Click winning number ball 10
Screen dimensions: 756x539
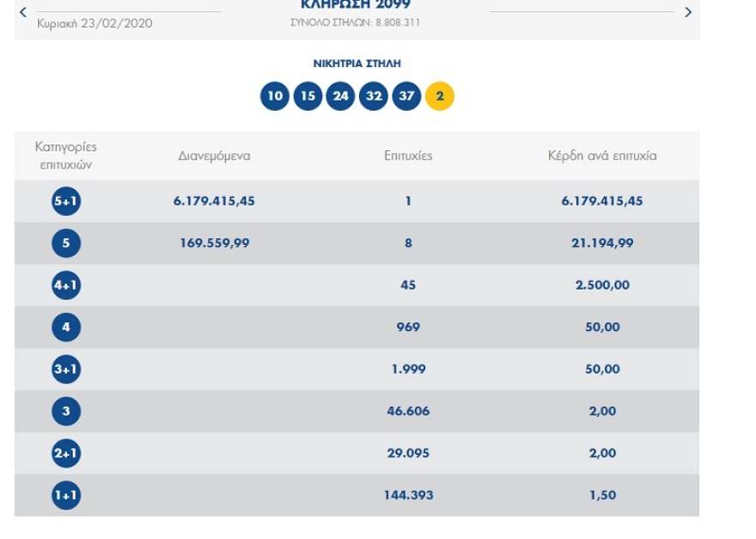275,95
